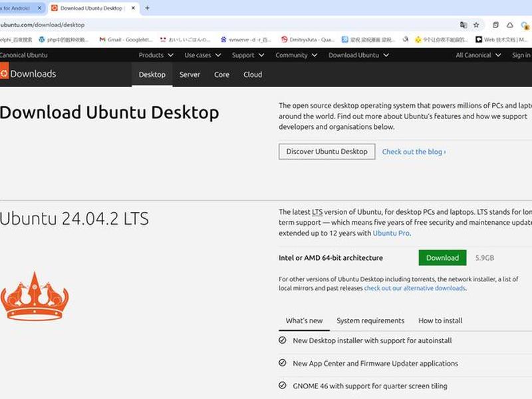Click the green Download button
Viewport: 532px width, 399px height.
442,258
